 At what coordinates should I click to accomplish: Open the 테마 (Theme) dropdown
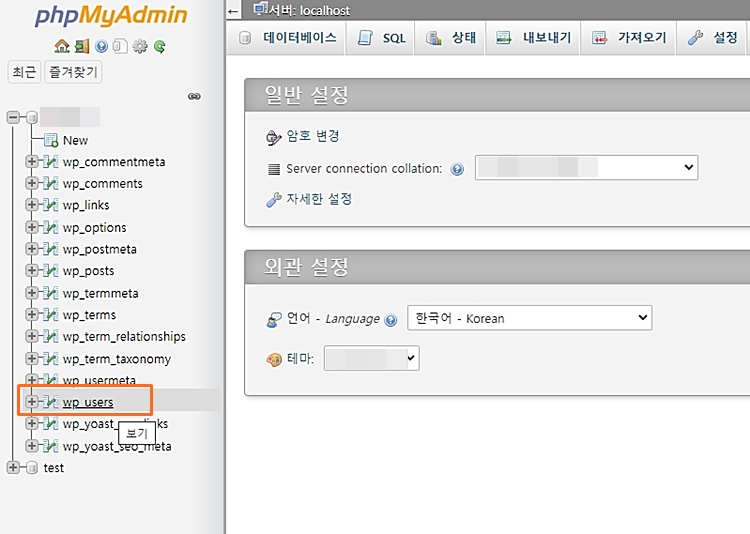point(372,358)
